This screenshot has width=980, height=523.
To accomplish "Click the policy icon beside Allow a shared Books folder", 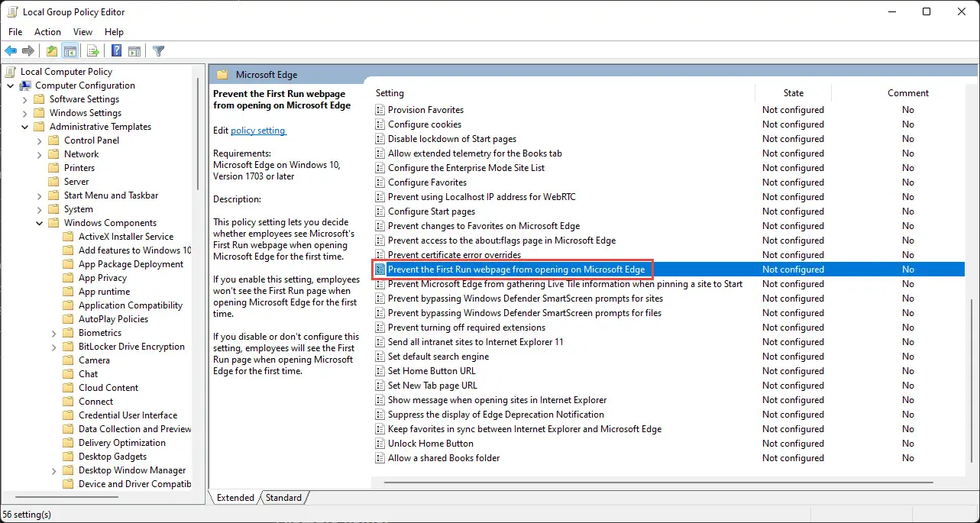I will click(380, 458).
